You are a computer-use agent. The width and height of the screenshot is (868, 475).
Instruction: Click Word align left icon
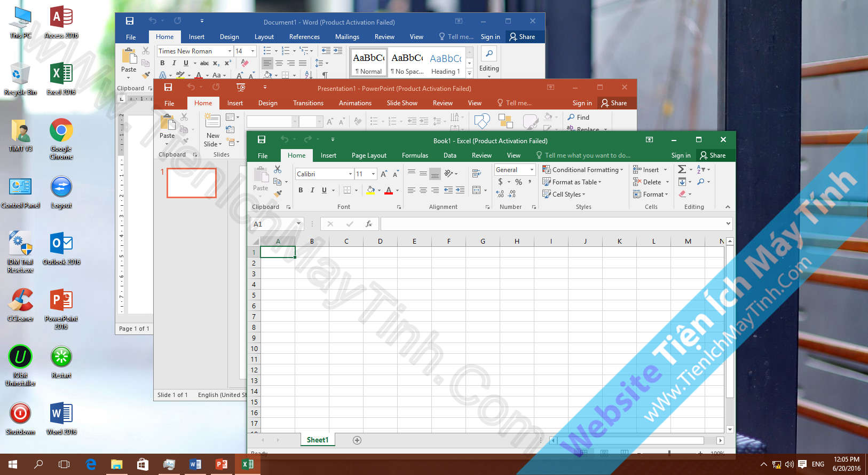pos(267,63)
